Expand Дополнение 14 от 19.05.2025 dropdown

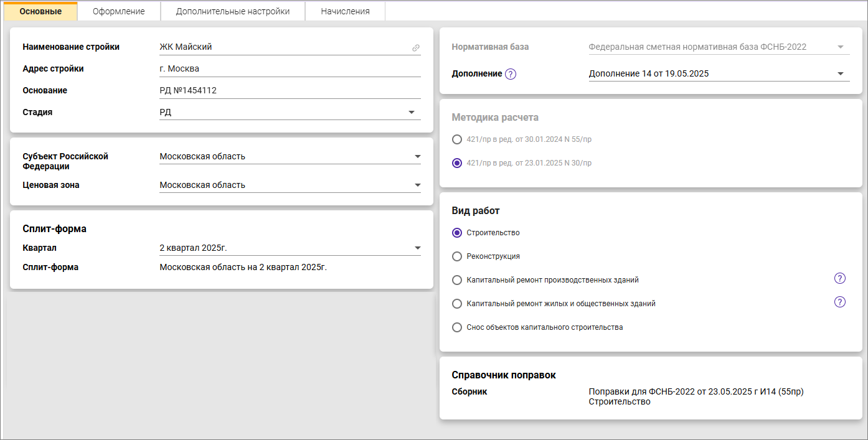pyautogui.click(x=839, y=74)
